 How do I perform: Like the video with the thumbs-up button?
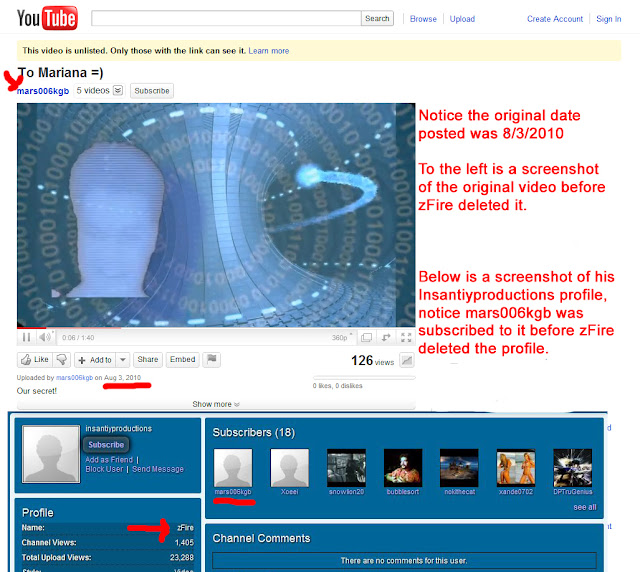35,360
